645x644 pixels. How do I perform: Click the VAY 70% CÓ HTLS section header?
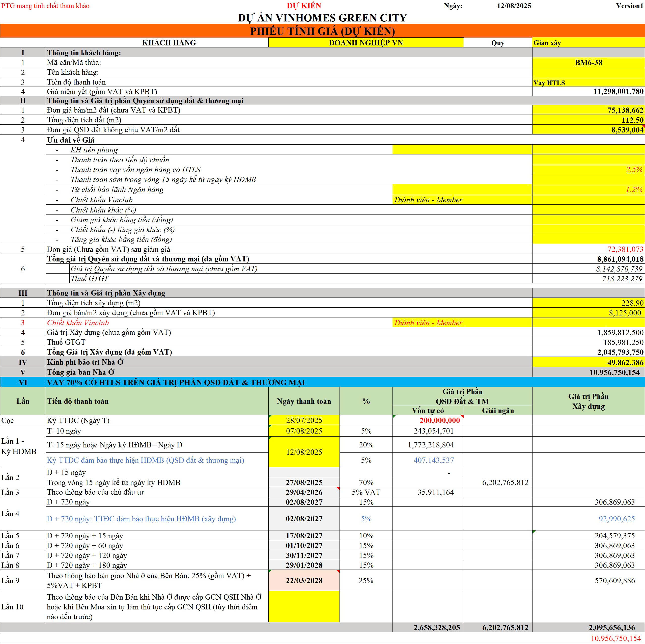[322, 382]
